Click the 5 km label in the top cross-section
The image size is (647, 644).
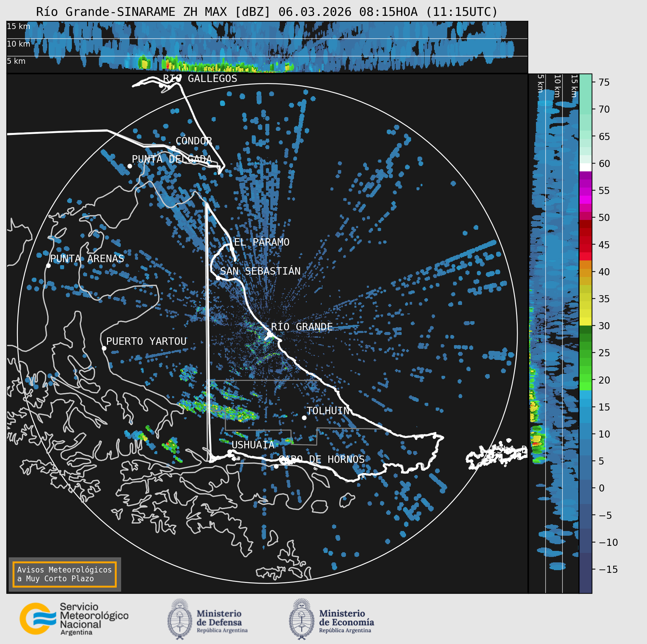16,61
